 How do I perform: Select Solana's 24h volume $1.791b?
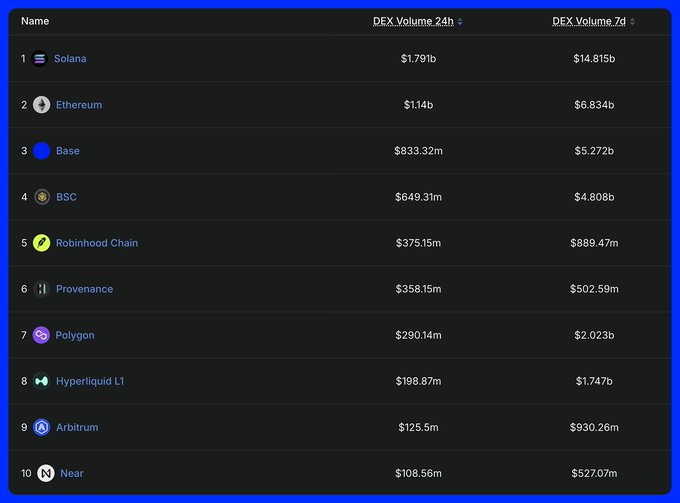[x=418, y=59]
